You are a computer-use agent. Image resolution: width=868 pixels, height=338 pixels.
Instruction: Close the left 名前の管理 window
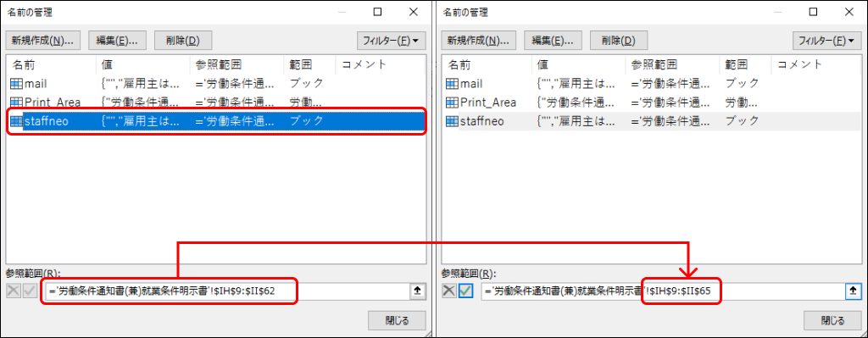click(413, 12)
